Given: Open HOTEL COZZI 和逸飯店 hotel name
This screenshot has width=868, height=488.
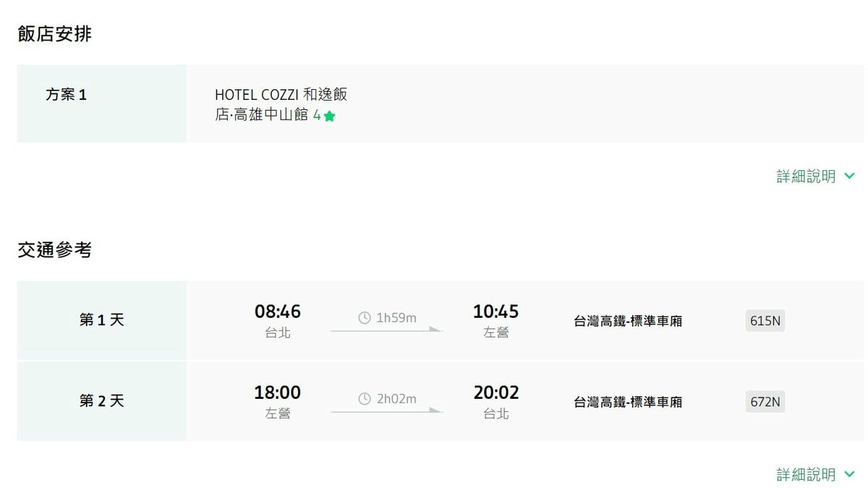Looking at the screenshot, I should point(281,104).
